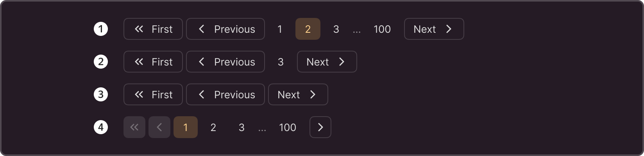Click page number 3 in row 2
Viewport: 644px width, 156px height.
281,62
